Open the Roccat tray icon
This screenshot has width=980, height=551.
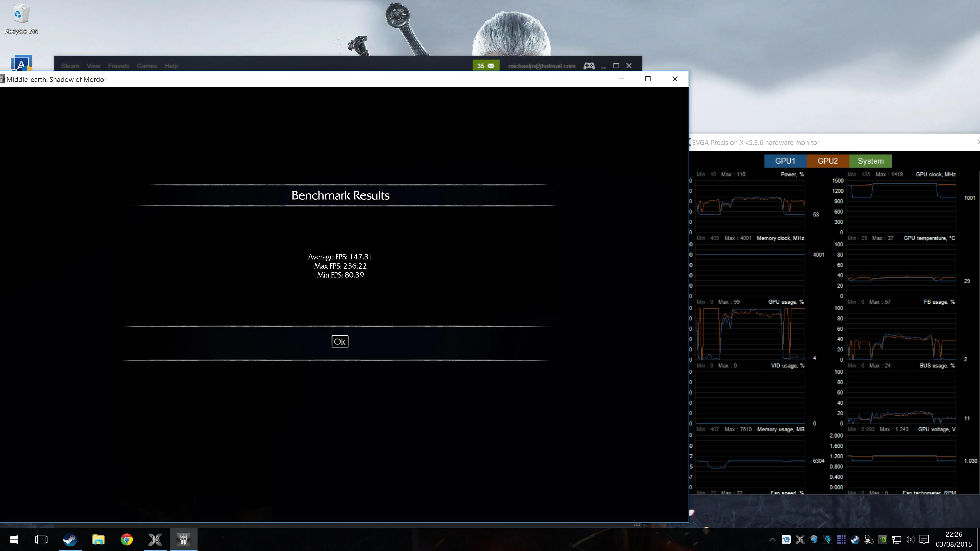click(813, 539)
